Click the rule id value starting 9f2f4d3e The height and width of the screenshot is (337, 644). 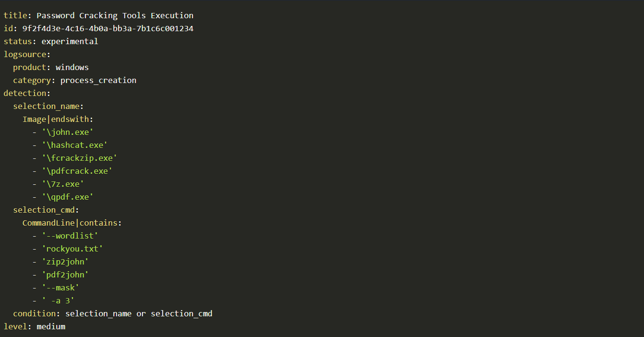click(x=107, y=28)
